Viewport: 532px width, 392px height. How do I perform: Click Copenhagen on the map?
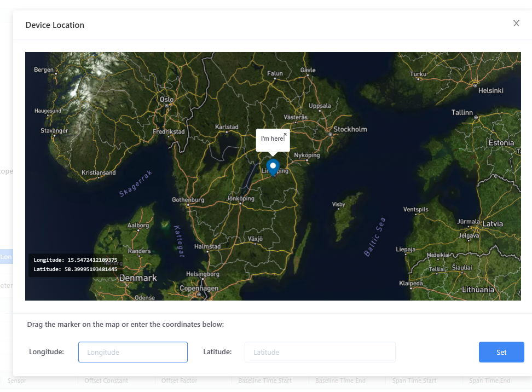[199, 288]
